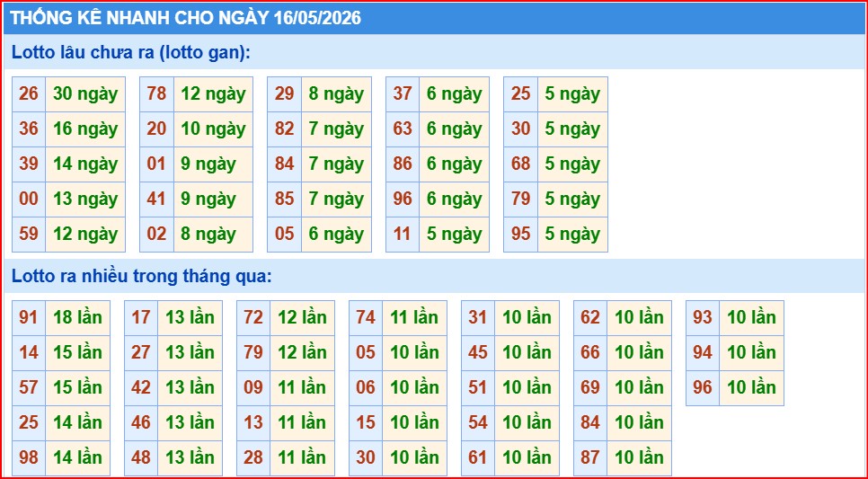This screenshot has width=868, height=479.
Task: Click lotto gan number 36
Action: tap(29, 129)
